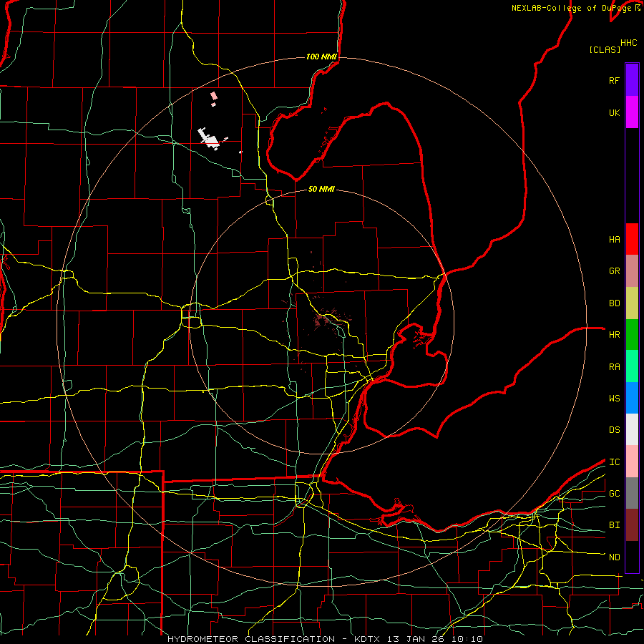The height and width of the screenshot is (644, 644).
Task: Click the HR legend label
Action: tap(614, 335)
